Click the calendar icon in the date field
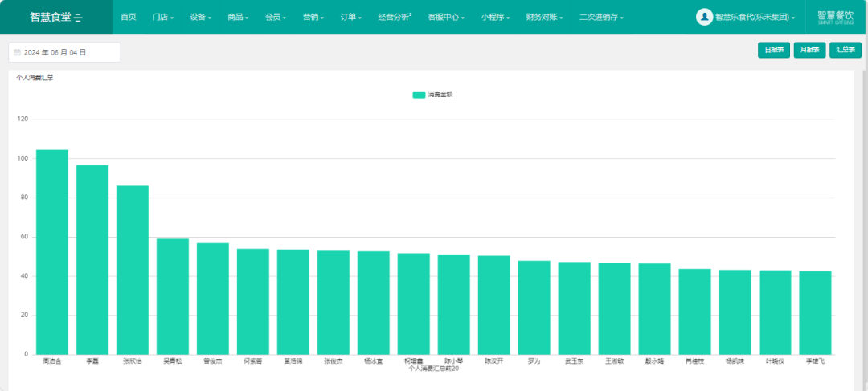Screen dimensions: 868x391 [17, 52]
